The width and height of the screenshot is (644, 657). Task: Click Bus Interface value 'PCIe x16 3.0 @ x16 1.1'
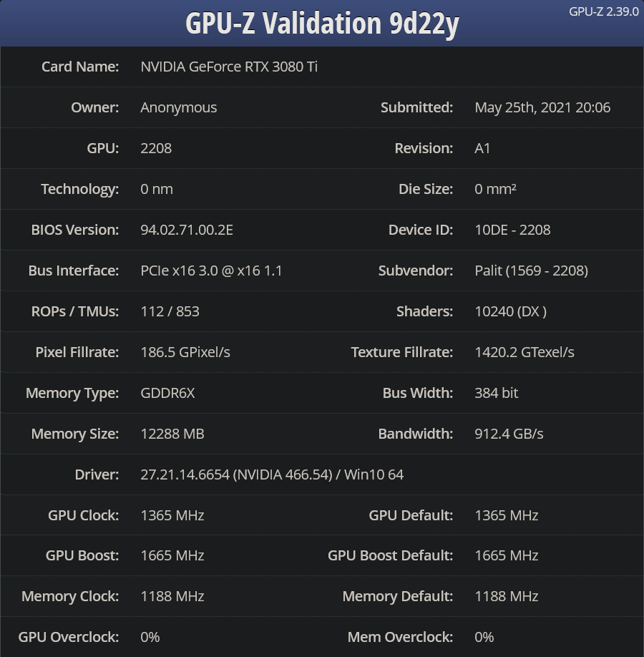pos(211,271)
